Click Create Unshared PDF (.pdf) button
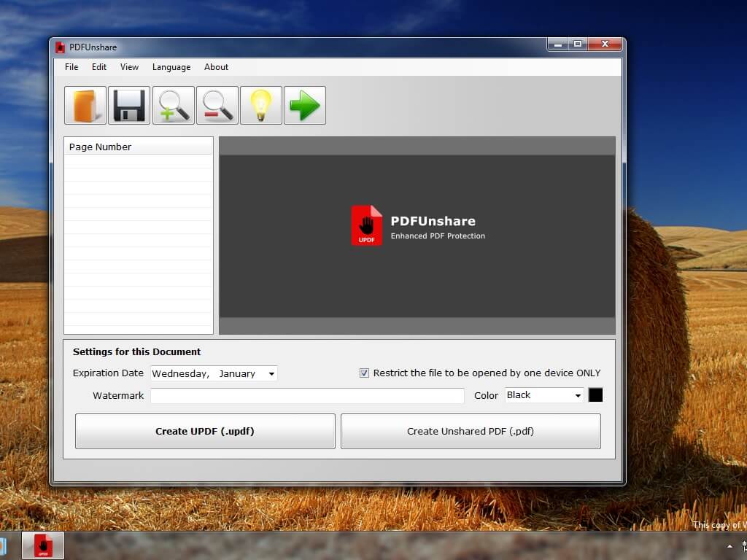 pos(471,431)
